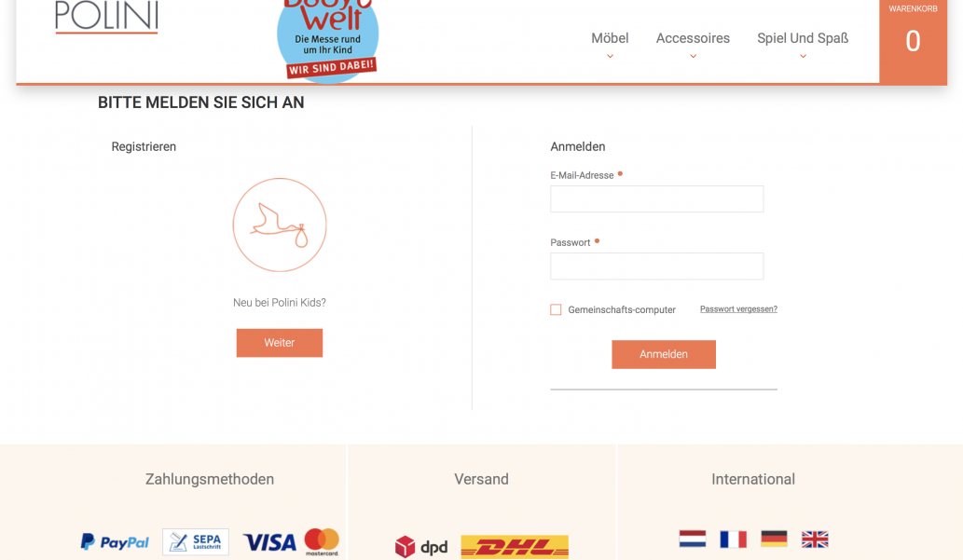Expand the Spiel Und Spaß chevron
Image resolution: width=963 pixels, height=560 pixels.
tap(803, 57)
